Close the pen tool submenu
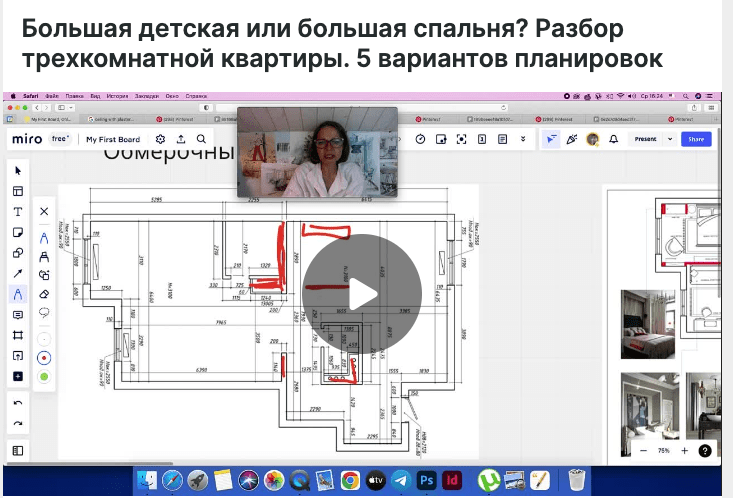 tap(43, 212)
